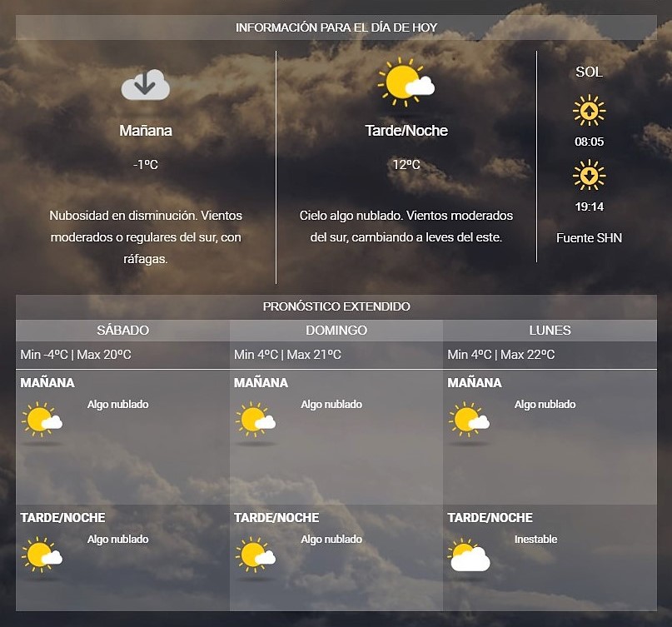Click the sunset icon above 19:14

(x=590, y=175)
